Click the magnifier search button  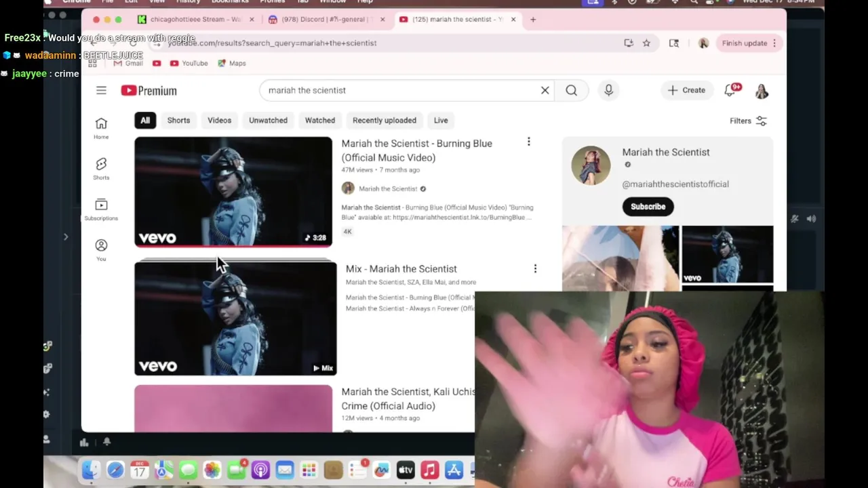coord(571,90)
